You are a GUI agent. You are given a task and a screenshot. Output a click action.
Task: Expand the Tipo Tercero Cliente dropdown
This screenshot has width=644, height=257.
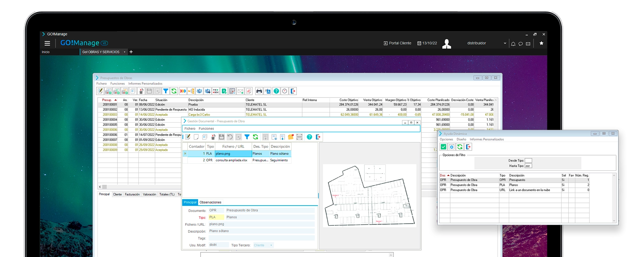271,245
